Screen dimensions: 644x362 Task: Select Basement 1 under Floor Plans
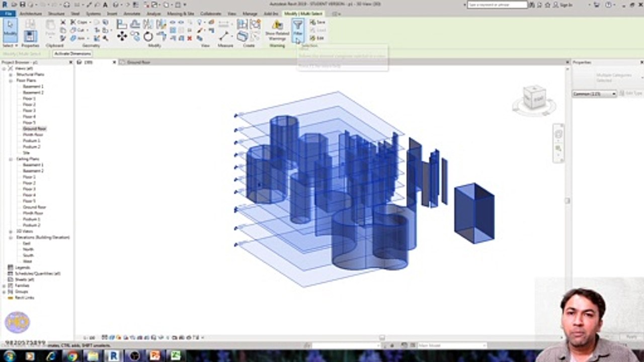pos(33,86)
